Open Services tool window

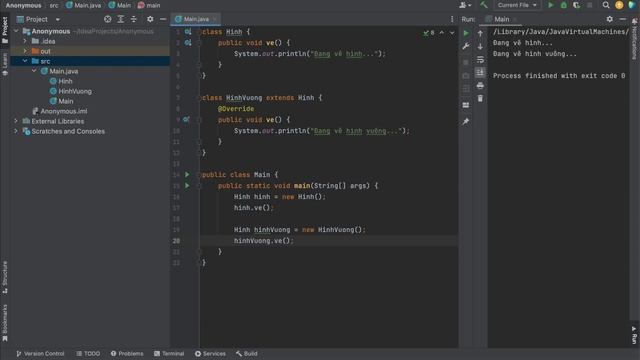pyautogui.click(x=210, y=353)
